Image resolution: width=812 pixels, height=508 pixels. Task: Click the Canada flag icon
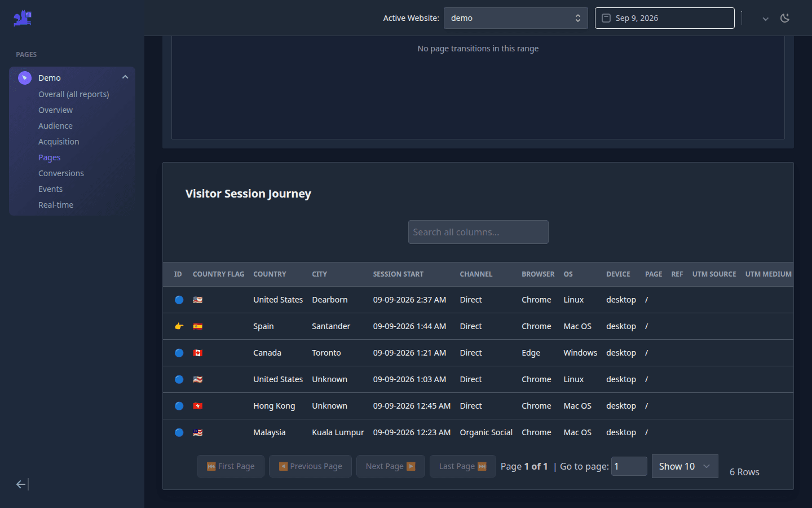coord(197,353)
